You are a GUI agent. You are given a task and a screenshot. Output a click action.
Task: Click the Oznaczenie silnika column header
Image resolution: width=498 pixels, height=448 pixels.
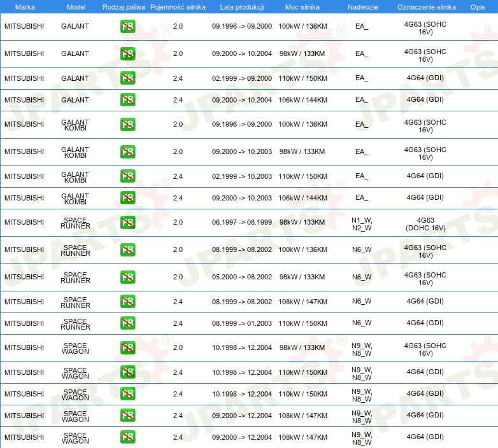(x=426, y=7)
